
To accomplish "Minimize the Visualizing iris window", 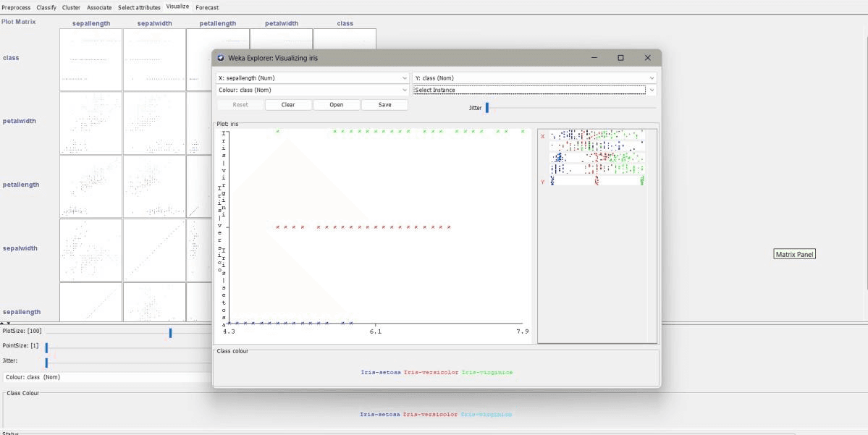I will coord(594,58).
